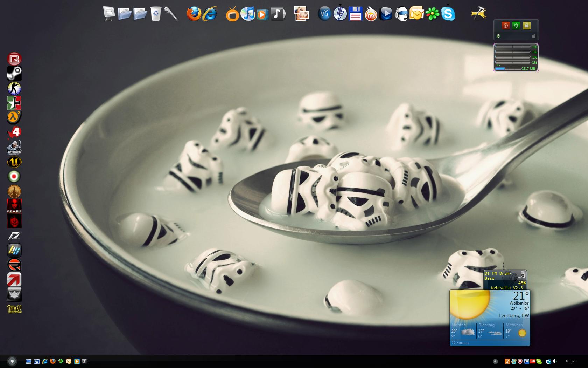View Montag forecast in weather gadget
This screenshot has width=588, height=368.
[x=463, y=330]
